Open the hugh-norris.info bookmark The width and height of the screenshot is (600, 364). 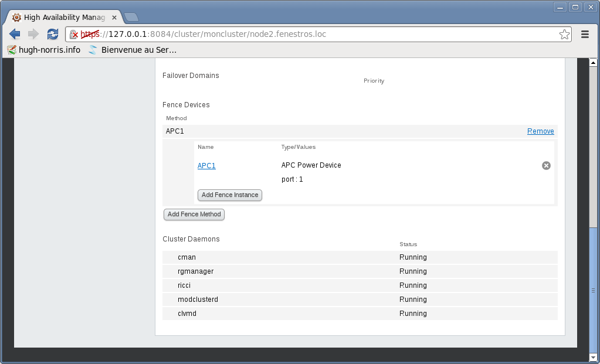pos(44,50)
